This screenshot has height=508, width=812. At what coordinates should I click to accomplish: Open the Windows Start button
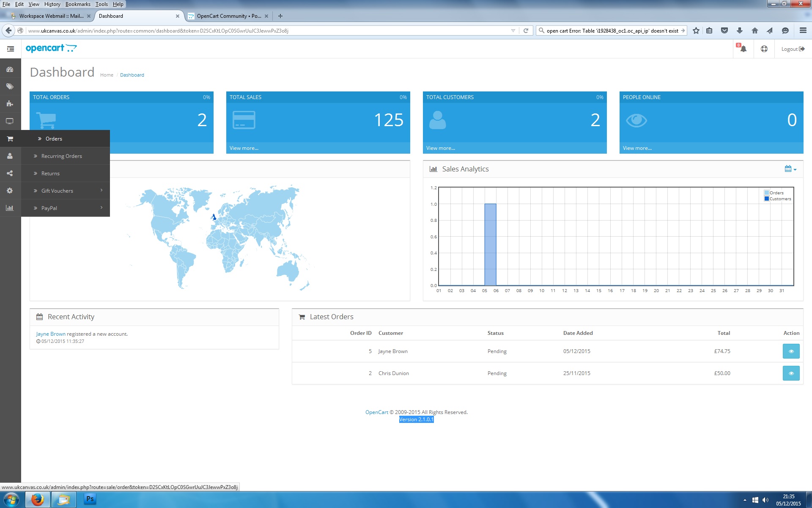click(11, 500)
